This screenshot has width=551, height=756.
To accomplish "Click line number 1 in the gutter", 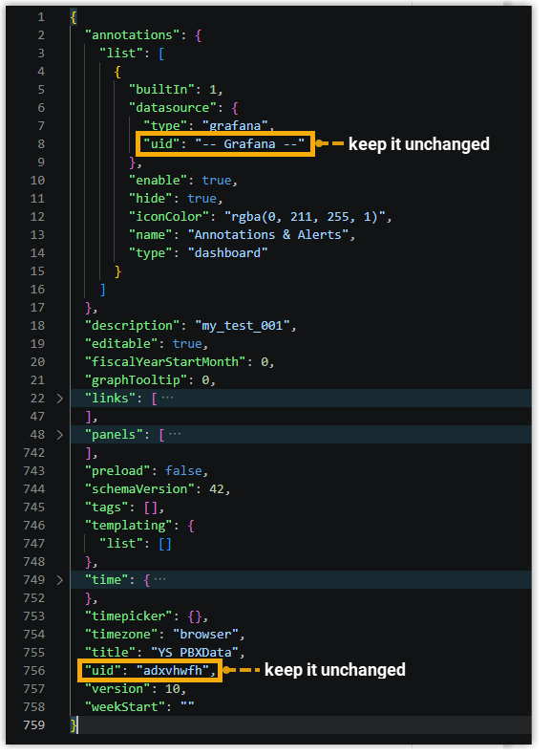I will point(41,17).
